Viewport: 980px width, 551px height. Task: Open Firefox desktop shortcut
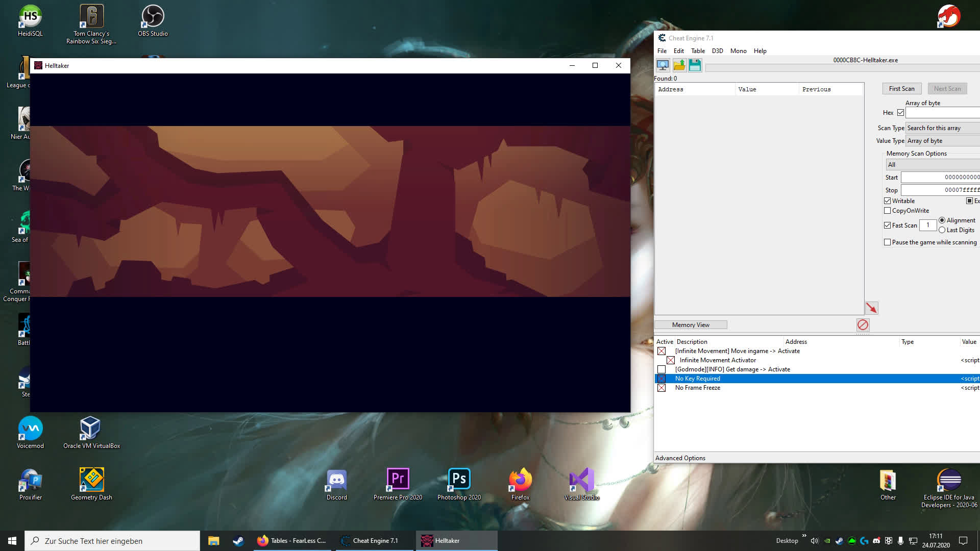click(520, 484)
